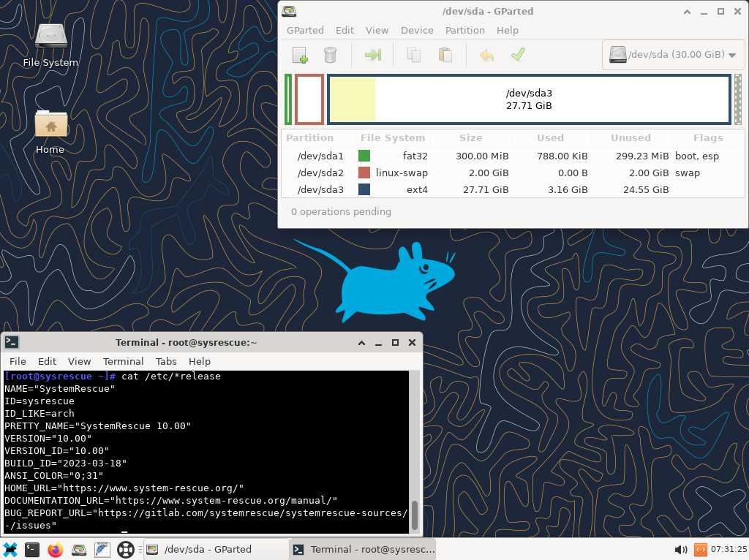Image resolution: width=749 pixels, height=560 pixels.
Task: Open the /dev/sda device selector dropdown
Action: [673, 55]
